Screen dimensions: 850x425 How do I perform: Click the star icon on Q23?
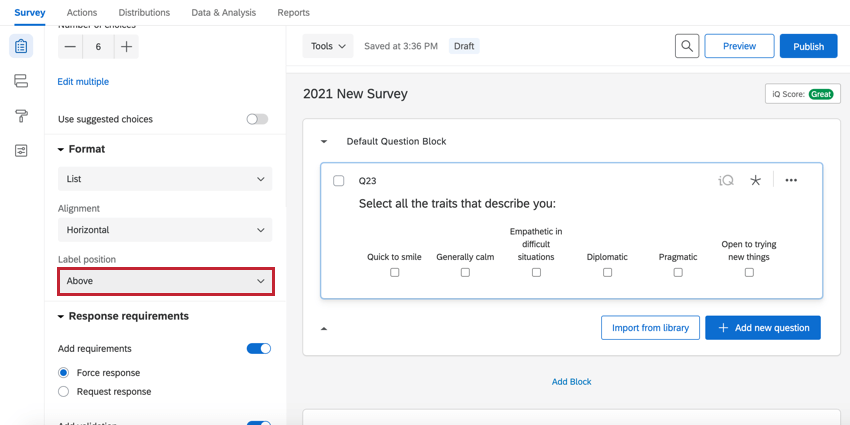click(755, 180)
